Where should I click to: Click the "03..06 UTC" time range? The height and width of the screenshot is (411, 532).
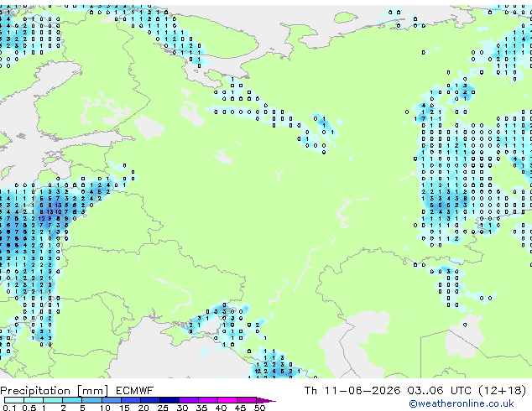point(440,391)
